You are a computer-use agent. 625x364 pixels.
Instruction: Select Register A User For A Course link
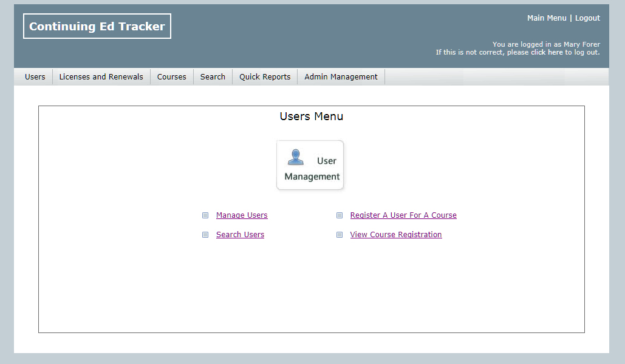click(x=403, y=215)
